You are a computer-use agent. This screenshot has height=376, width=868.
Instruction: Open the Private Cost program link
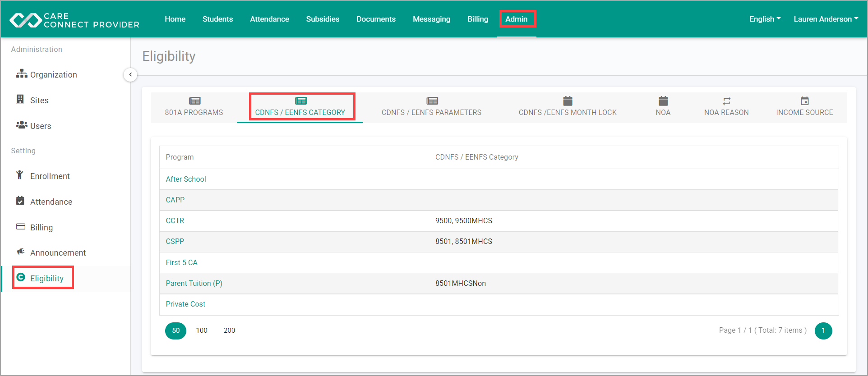185,304
